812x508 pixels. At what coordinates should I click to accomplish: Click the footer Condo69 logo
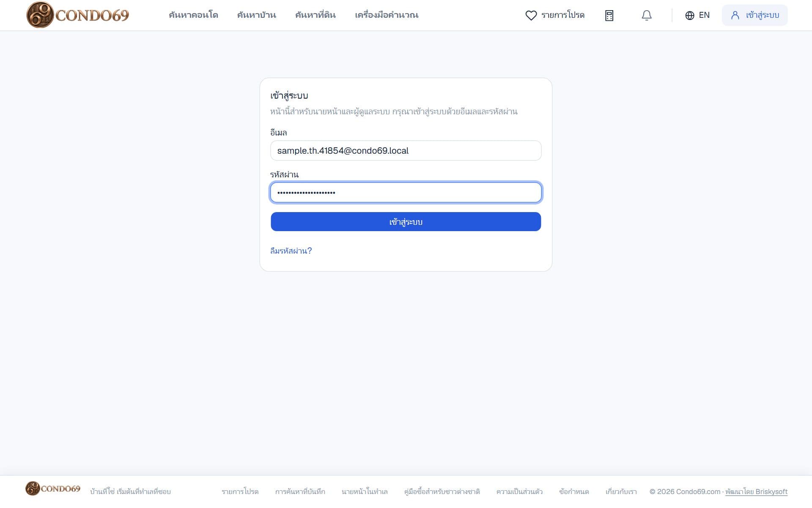tap(53, 489)
